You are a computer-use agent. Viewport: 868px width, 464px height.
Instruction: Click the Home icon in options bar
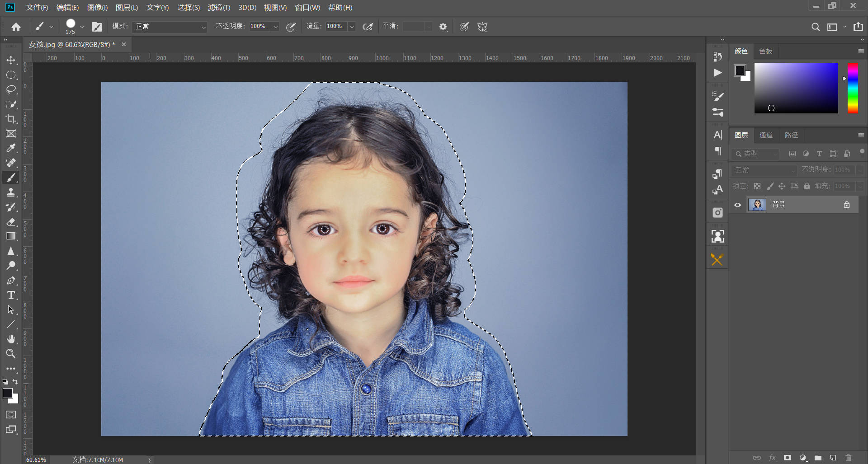coord(16,27)
